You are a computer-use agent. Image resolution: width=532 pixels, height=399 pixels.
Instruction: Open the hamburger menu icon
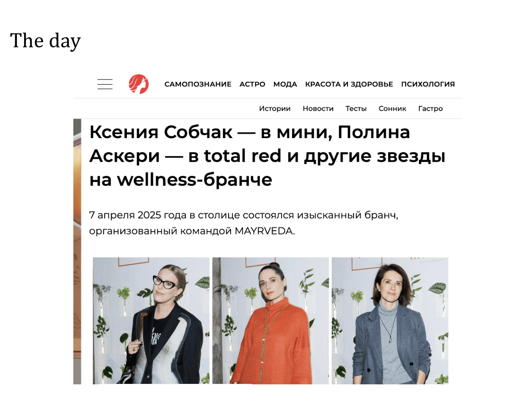[x=105, y=84]
